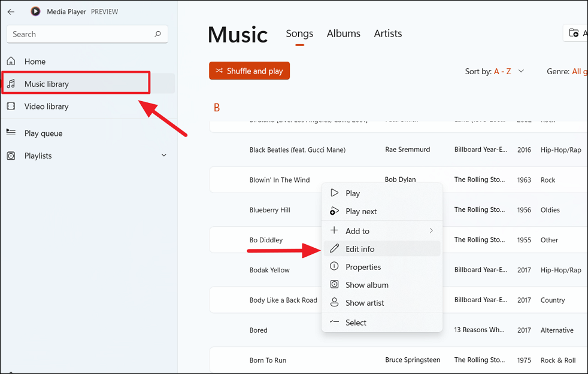Open Play queue in sidebar
The image size is (588, 374).
tap(88, 133)
